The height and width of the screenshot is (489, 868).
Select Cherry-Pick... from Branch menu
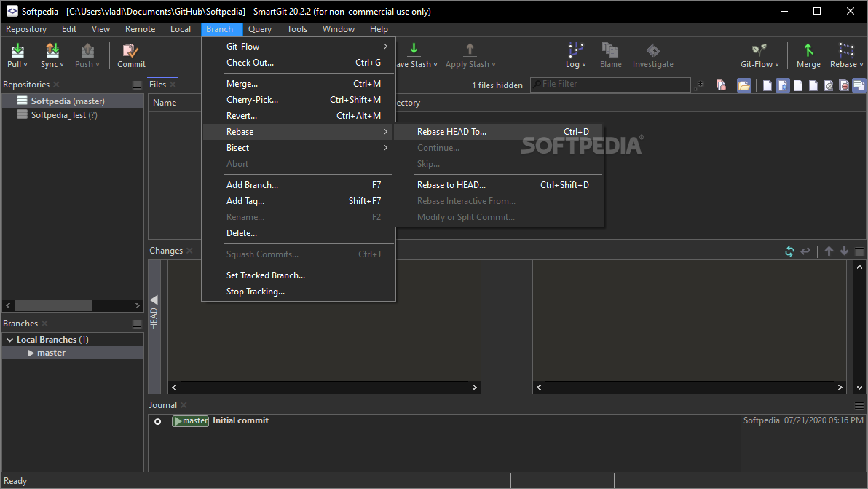tap(299, 100)
